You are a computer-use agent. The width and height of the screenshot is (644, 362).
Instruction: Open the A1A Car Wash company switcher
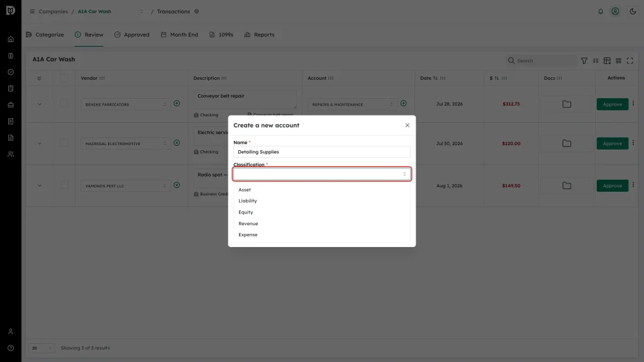click(x=111, y=11)
